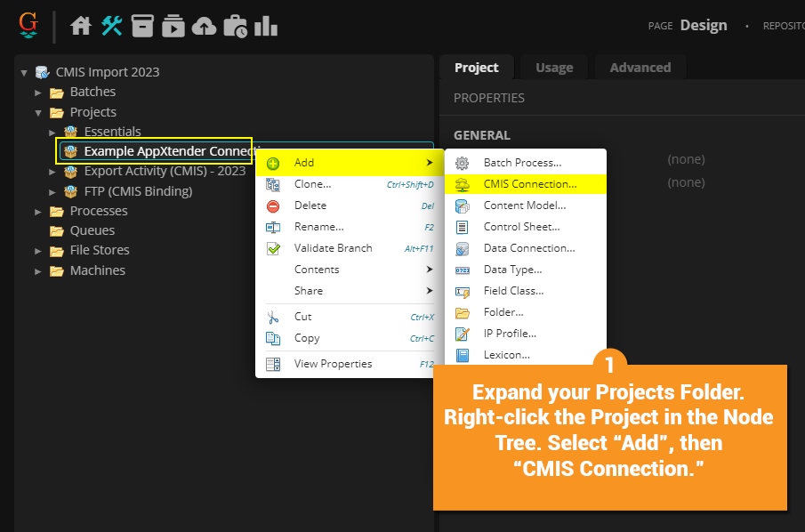Click the Grooper G logo

coord(28,25)
